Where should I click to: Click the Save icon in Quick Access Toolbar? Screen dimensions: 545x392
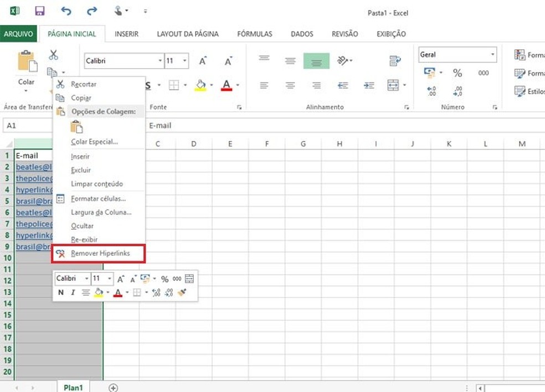coord(39,11)
